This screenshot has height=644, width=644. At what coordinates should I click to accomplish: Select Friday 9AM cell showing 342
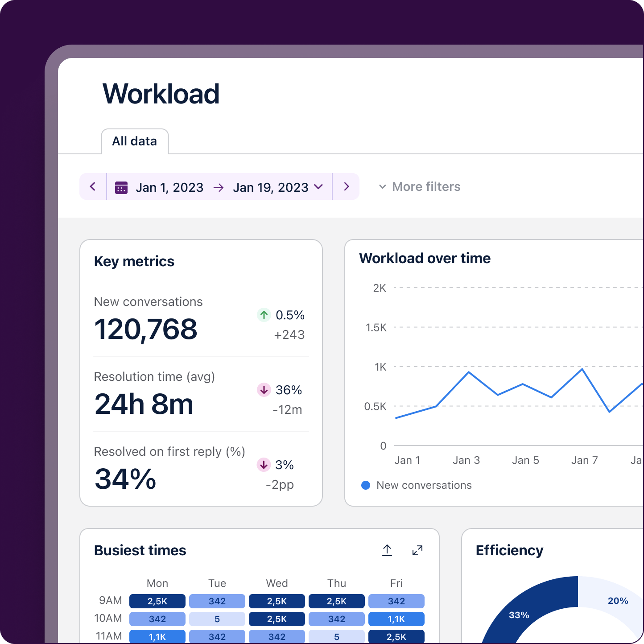click(396, 601)
